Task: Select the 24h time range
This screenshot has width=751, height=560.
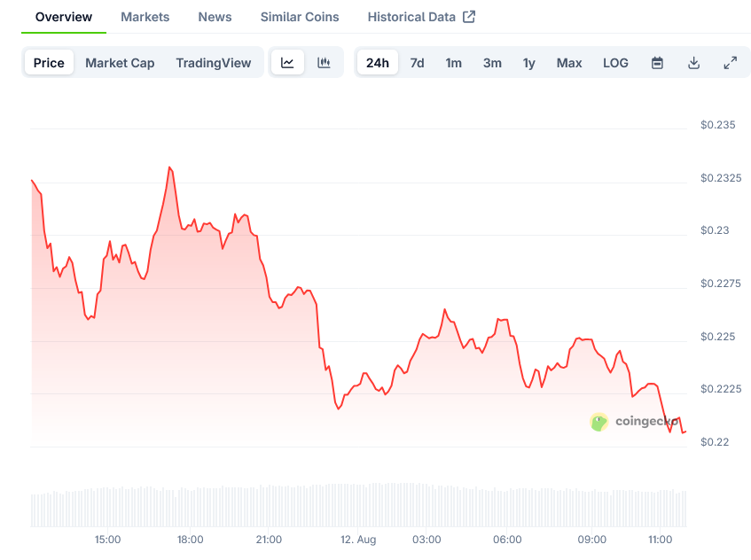Action: [x=377, y=63]
